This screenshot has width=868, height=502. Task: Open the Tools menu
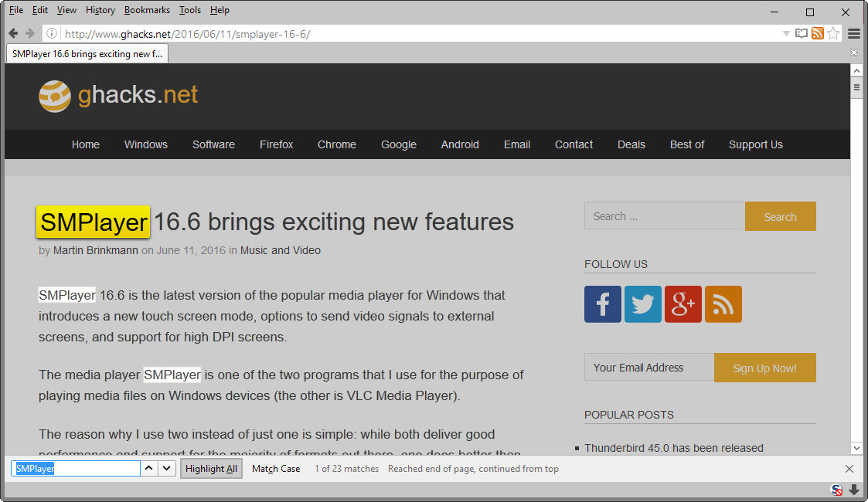[x=190, y=10]
